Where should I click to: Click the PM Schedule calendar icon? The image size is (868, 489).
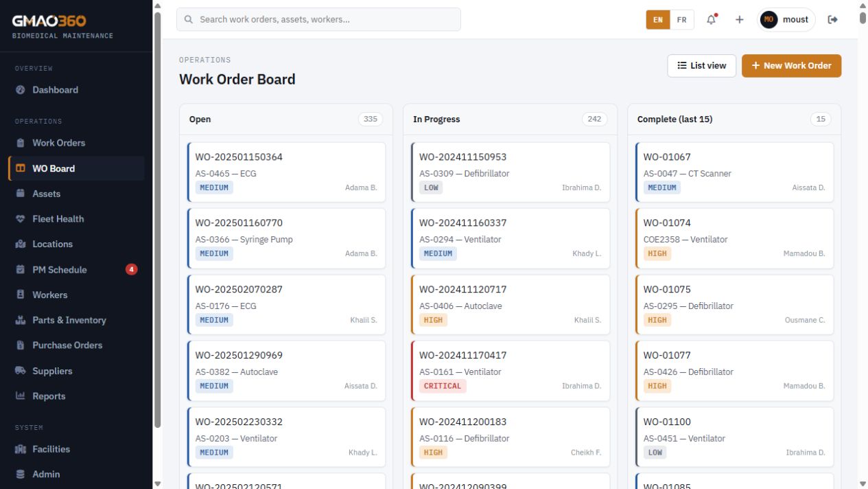point(20,269)
